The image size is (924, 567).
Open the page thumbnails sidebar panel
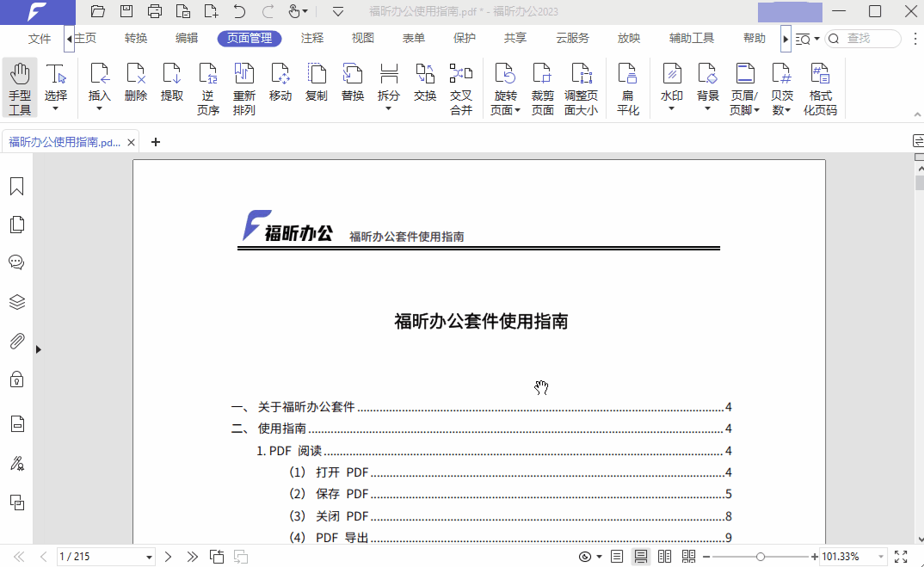tap(16, 224)
